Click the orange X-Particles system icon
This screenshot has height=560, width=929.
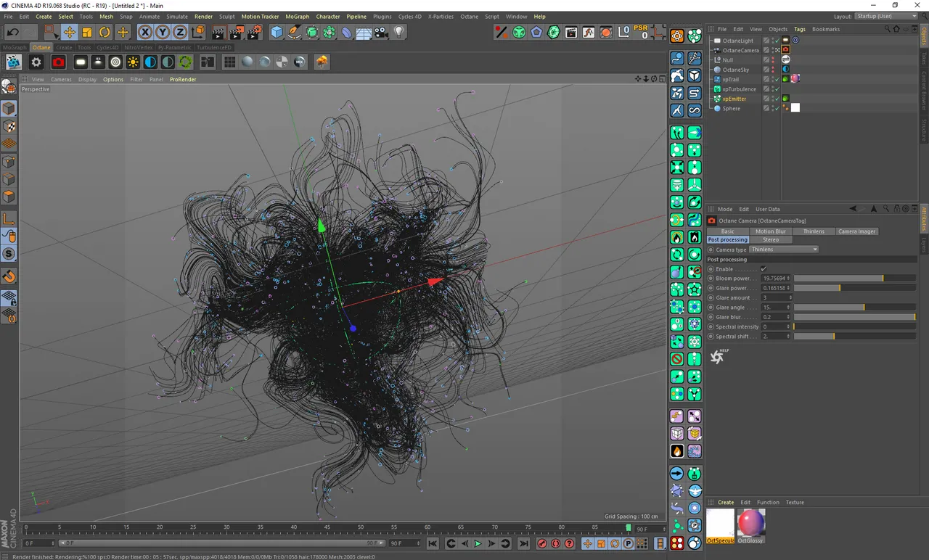click(677, 36)
